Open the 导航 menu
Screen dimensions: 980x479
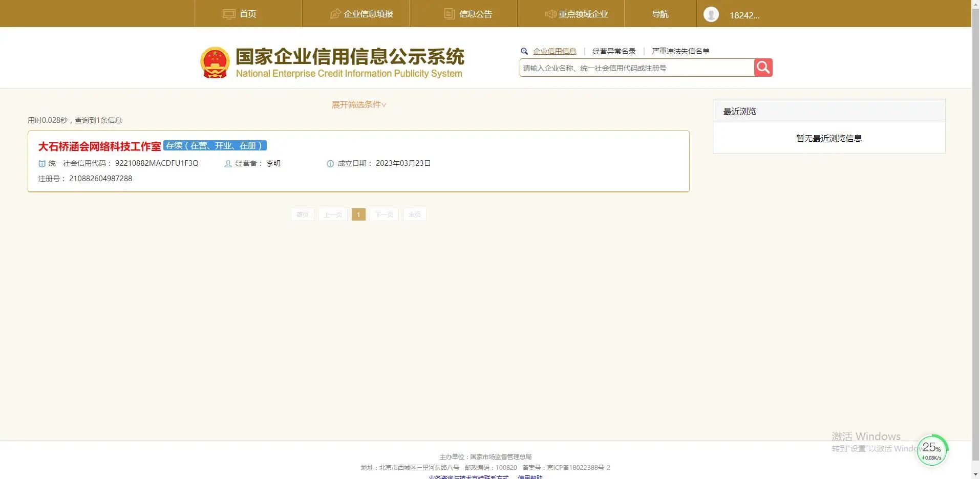click(x=660, y=14)
